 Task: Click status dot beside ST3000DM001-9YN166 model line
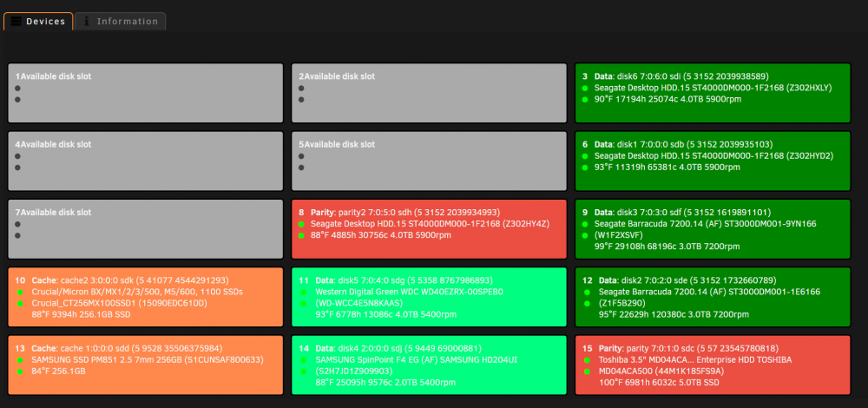(584, 224)
